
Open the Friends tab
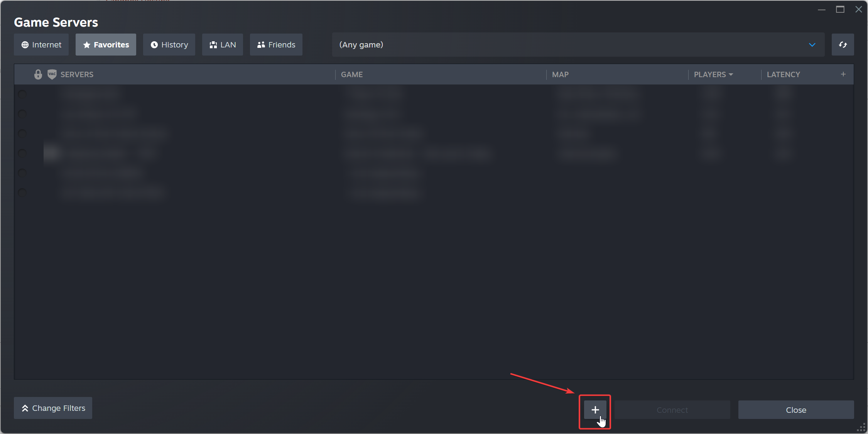pos(276,45)
